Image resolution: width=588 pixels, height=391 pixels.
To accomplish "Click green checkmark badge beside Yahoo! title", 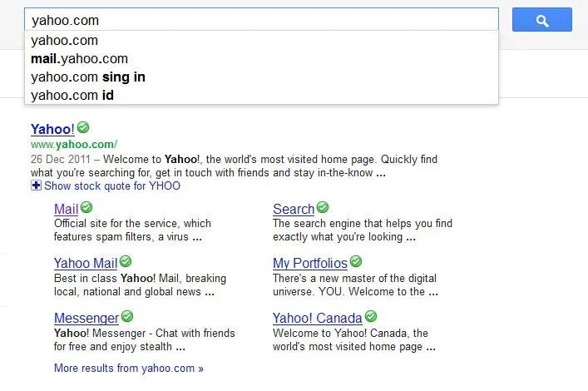I will click(83, 127).
